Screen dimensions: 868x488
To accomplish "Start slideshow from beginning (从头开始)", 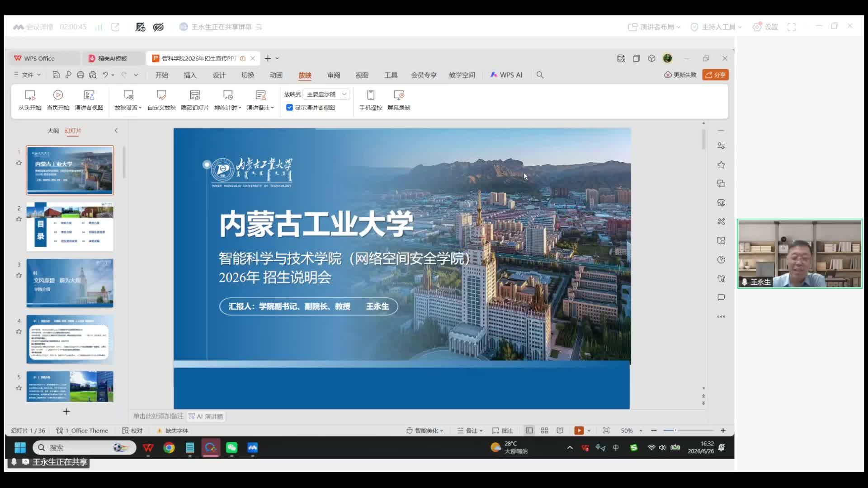I will coord(30,100).
